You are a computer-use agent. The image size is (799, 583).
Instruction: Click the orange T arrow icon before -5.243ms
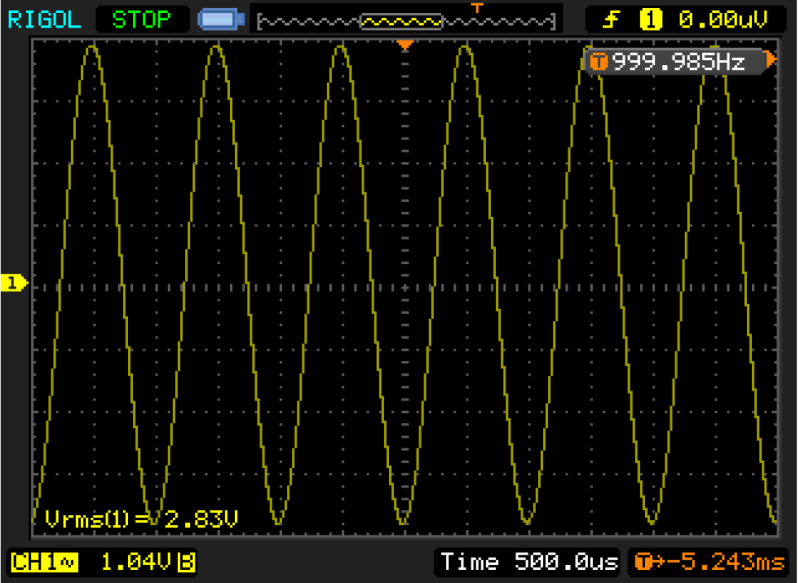649,562
